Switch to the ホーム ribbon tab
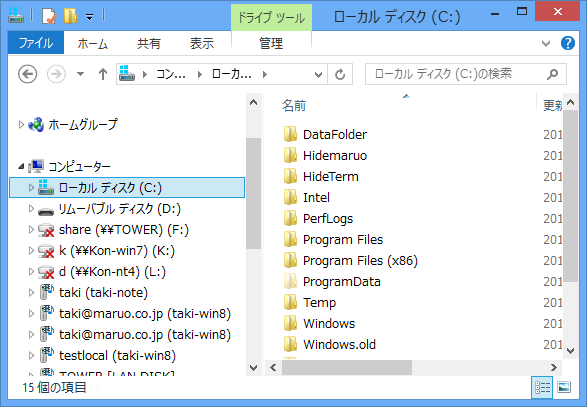 tap(92, 43)
